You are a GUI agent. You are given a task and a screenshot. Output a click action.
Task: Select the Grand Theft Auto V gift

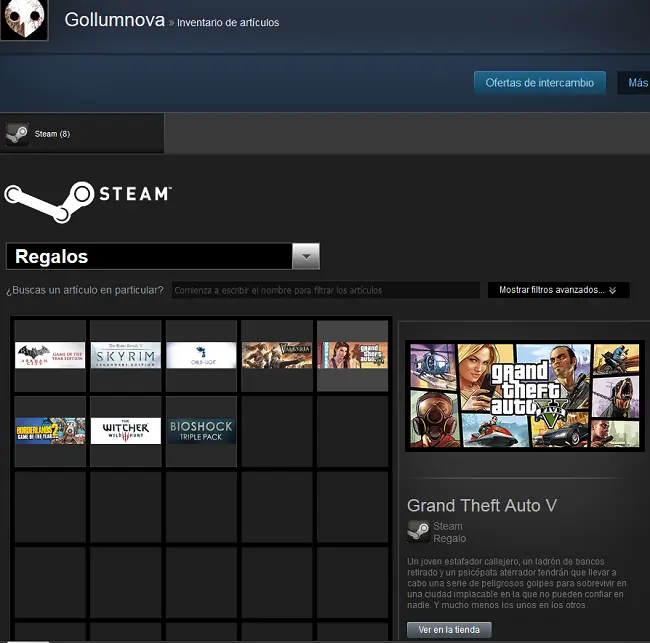(x=353, y=355)
